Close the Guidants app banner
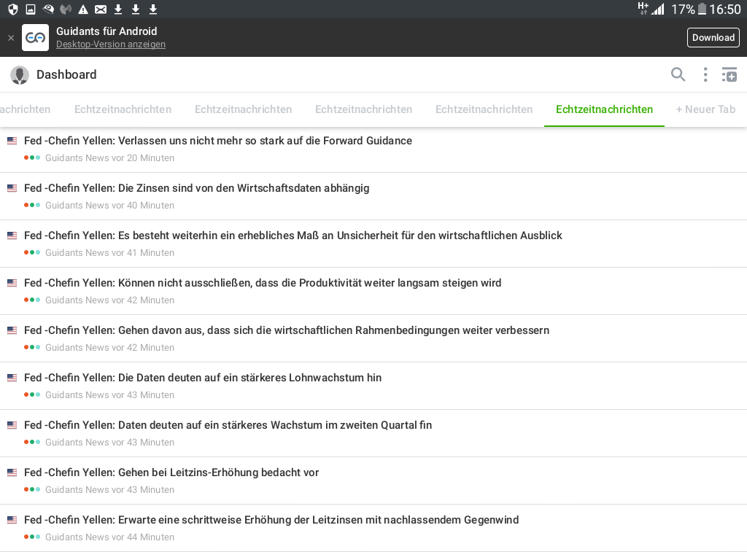 11,38
